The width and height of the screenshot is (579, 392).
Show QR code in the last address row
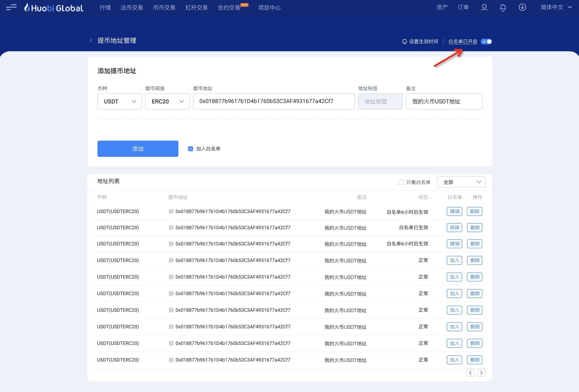pyautogui.click(x=171, y=360)
